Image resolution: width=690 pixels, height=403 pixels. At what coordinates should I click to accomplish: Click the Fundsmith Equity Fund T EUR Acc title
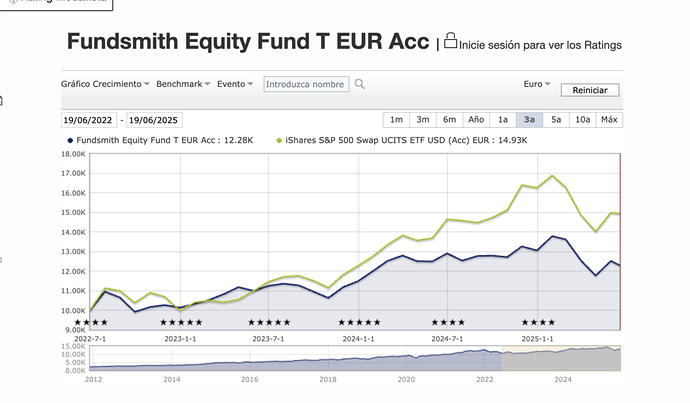(248, 41)
